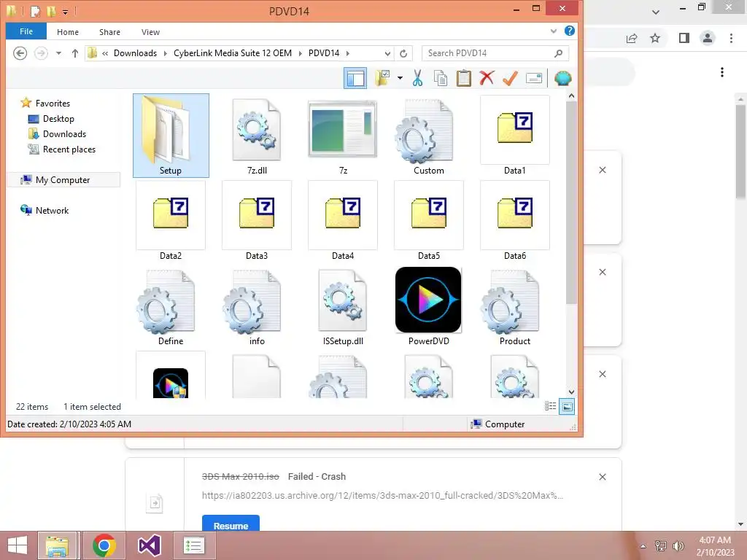Select the Product settings file

point(514,307)
